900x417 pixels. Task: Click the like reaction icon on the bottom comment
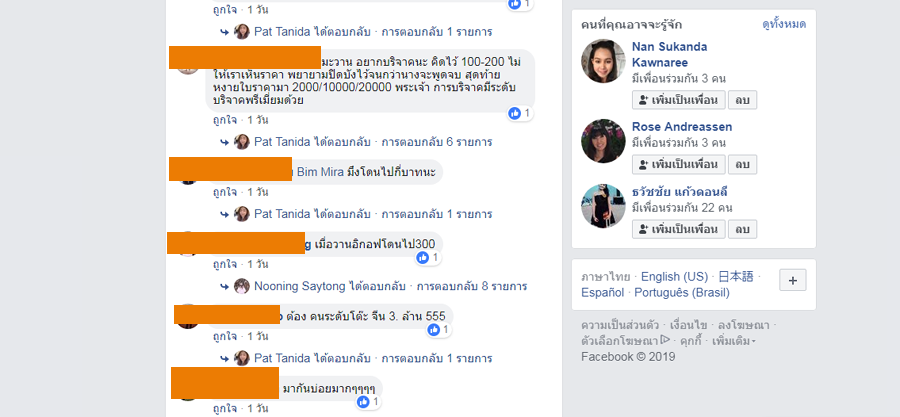click(x=363, y=402)
